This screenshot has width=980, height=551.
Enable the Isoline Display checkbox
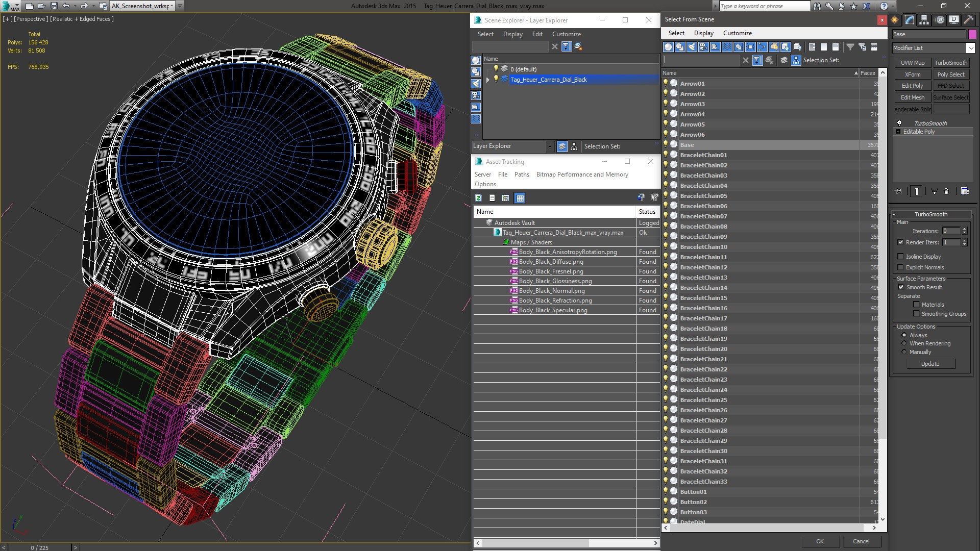(x=901, y=257)
